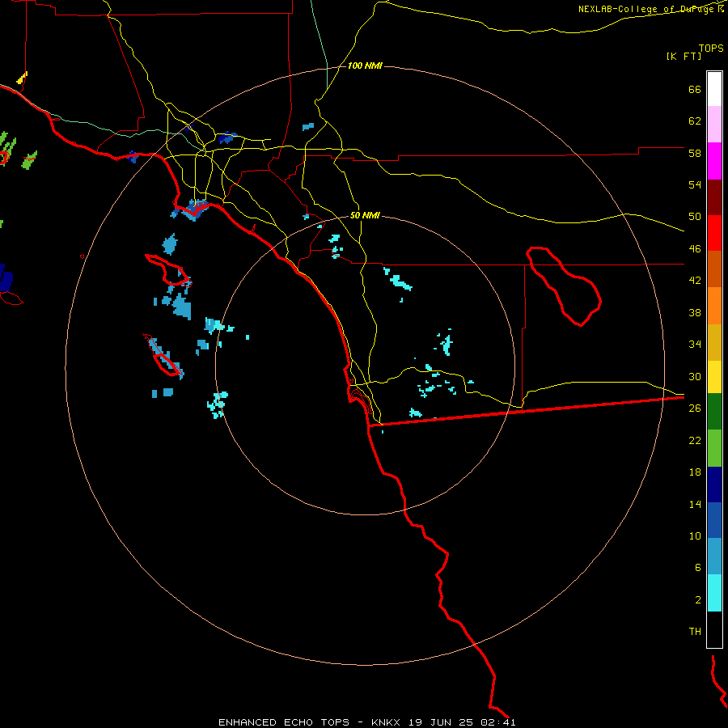Screen dimensions: 728x728
Task: Click legend value 10
Action: tap(695, 536)
